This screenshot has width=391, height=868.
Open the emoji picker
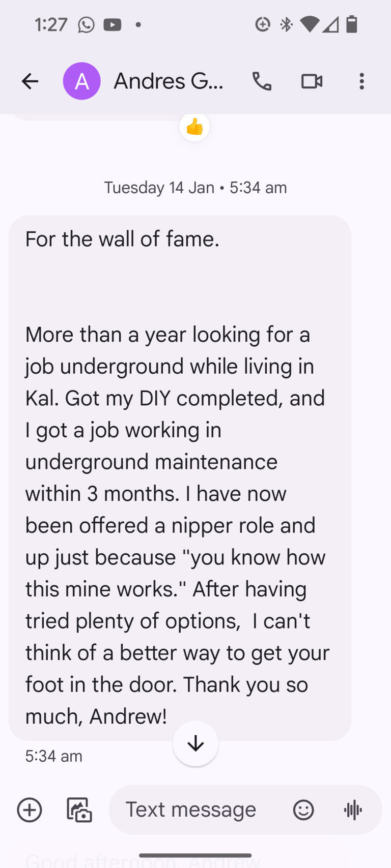(303, 810)
